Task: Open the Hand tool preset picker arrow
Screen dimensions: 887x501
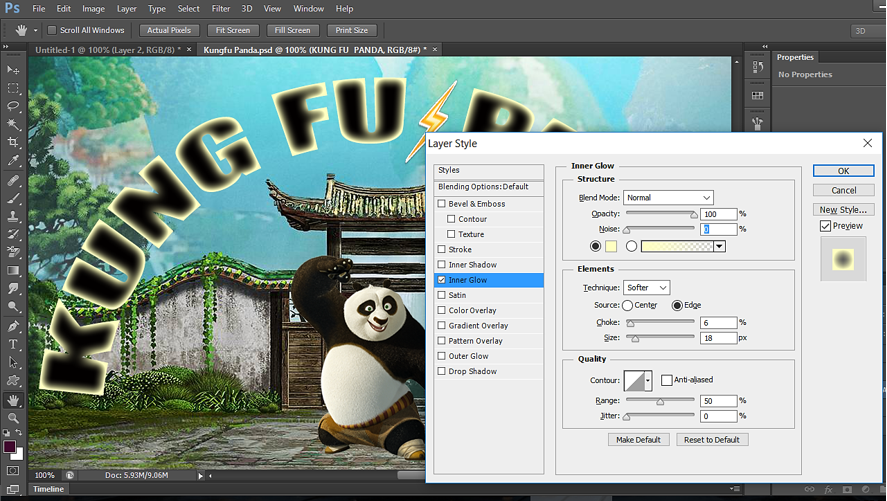Action: (x=35, y=31)
